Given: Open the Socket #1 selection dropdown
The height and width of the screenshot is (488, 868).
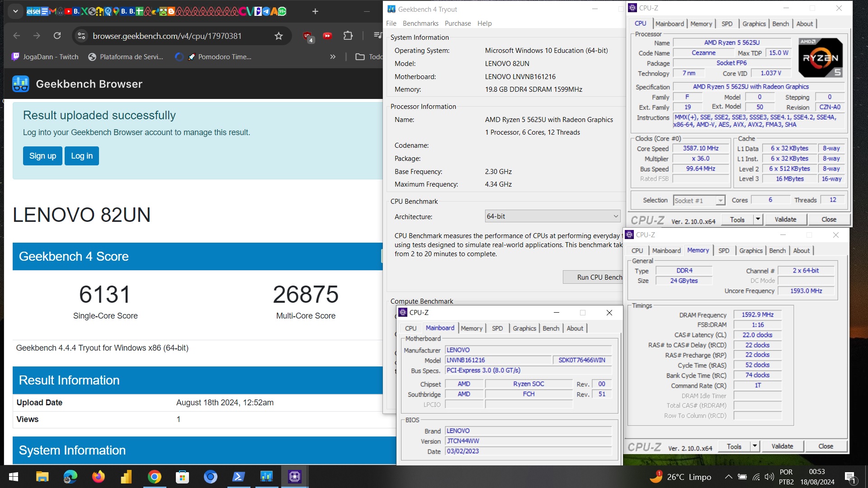Looking at the screenshot, I should coord(699,201).
